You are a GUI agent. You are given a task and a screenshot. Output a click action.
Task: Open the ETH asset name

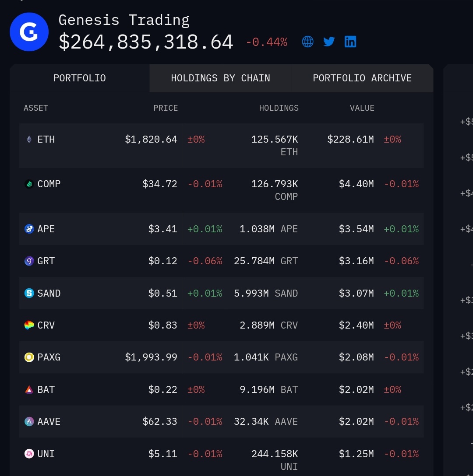[x=46, y=139]
